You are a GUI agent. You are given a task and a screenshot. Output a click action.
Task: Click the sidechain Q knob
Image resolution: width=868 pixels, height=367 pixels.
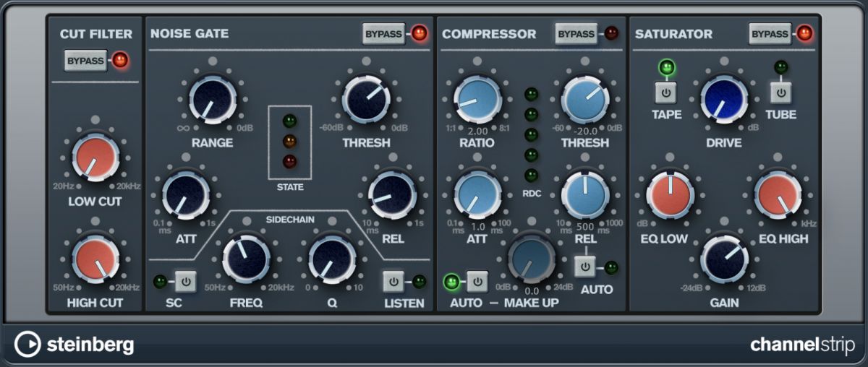coord(332,258)
